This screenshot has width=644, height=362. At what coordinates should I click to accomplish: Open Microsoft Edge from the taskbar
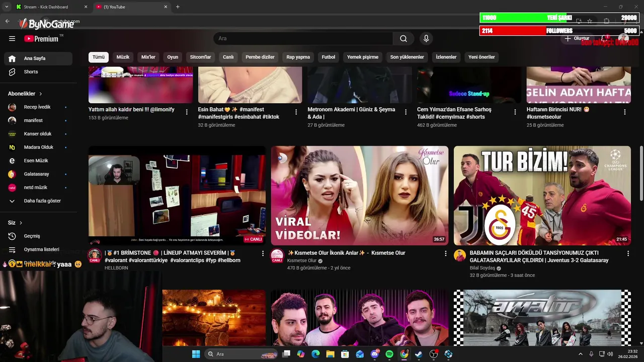click(x=315, y=354)
